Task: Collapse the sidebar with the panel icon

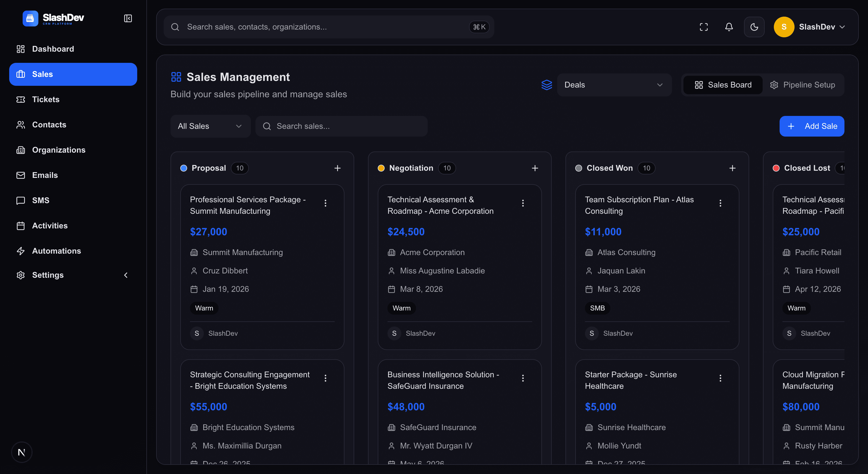Action: [128, 18]
